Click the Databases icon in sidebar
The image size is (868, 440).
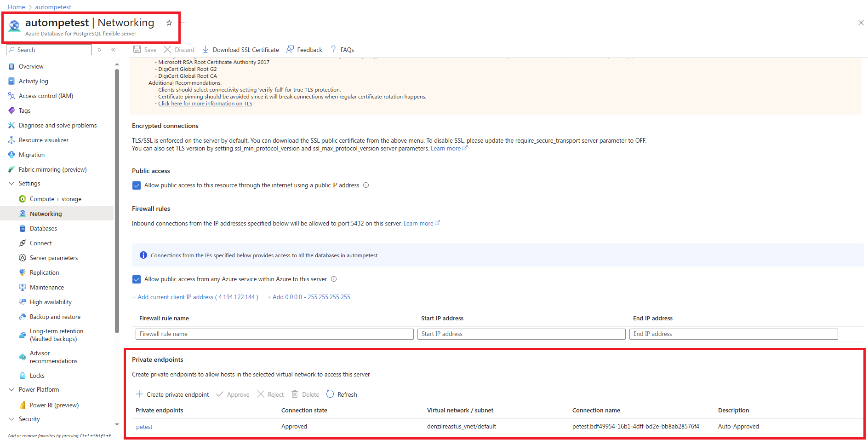pyautogui.click(x=23, y=229)
